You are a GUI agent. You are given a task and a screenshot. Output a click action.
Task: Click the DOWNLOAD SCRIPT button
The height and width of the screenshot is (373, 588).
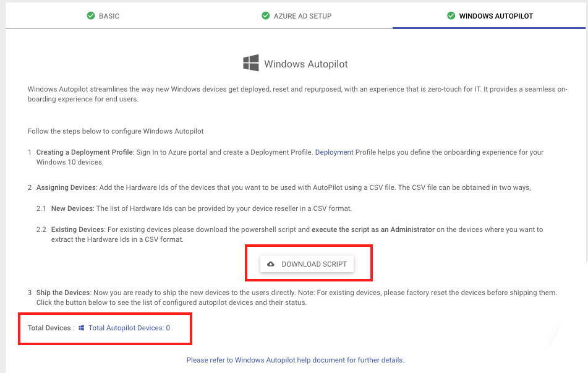click(x=307, y=264)
